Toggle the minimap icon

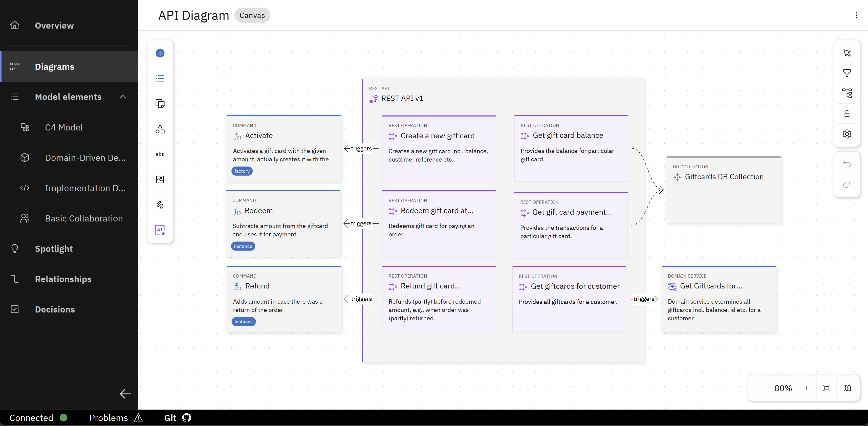coord(848,388)
